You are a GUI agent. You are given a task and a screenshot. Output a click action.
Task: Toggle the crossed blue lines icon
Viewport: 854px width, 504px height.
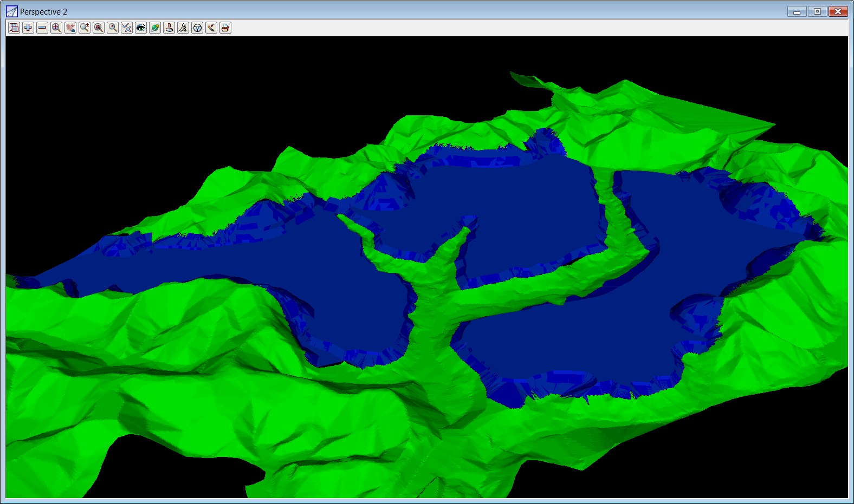pos(127,28)
